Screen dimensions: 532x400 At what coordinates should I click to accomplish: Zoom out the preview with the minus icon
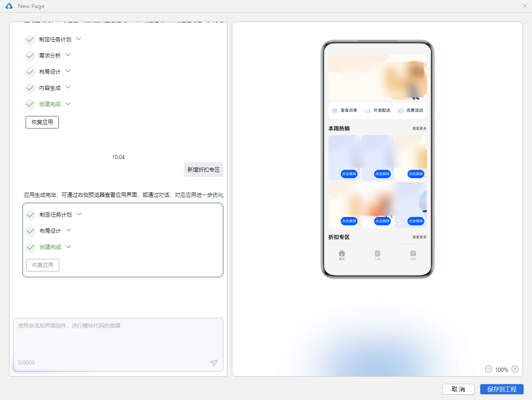(488, 369)
